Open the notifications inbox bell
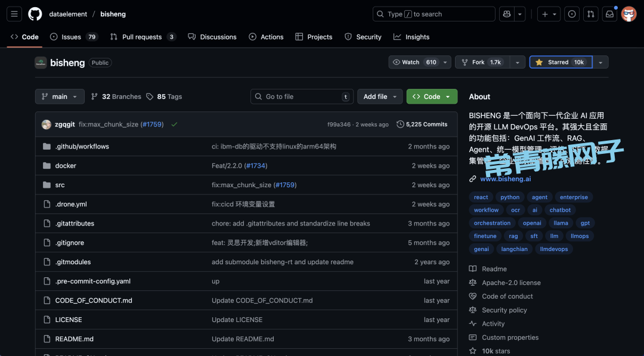 (x=609, y=14)
